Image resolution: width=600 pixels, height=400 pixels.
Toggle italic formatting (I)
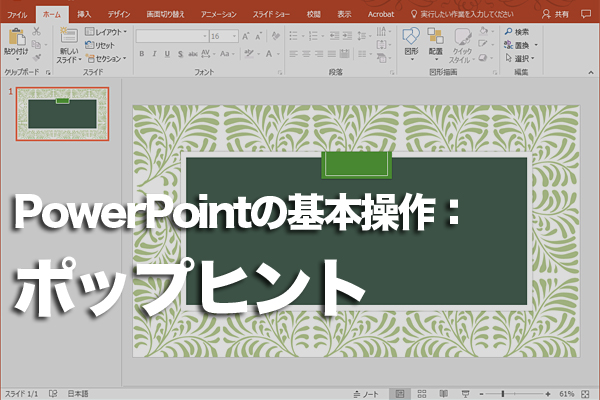coord(154,52)
